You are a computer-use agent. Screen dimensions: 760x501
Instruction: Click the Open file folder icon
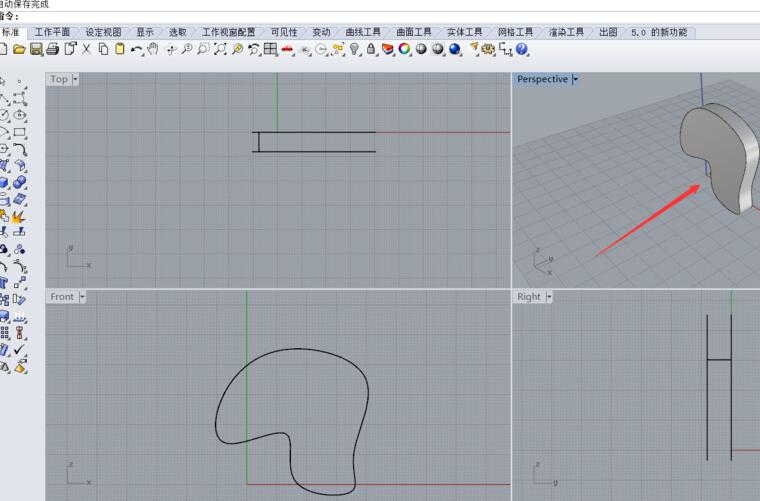[x=19, y=49]
